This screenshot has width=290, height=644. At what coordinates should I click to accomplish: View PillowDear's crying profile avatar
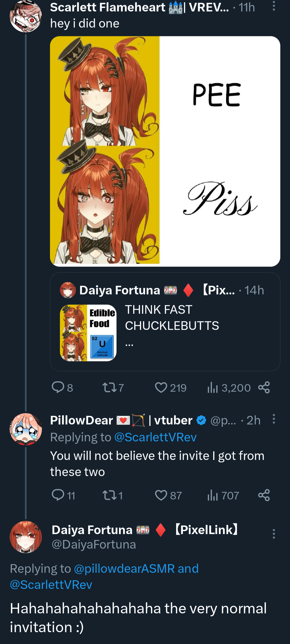(26, 429)
